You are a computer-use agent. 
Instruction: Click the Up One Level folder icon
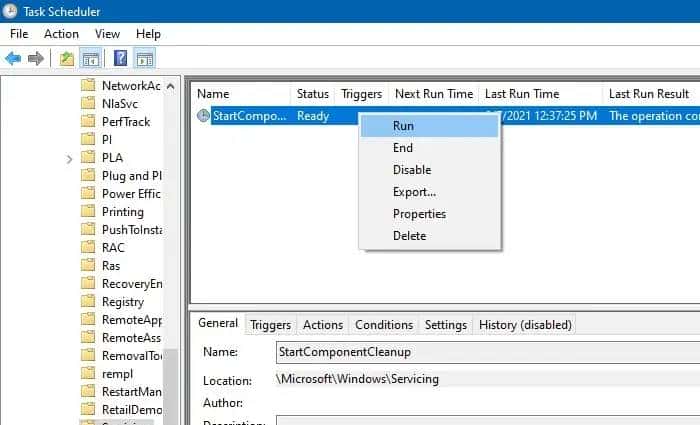67,58
